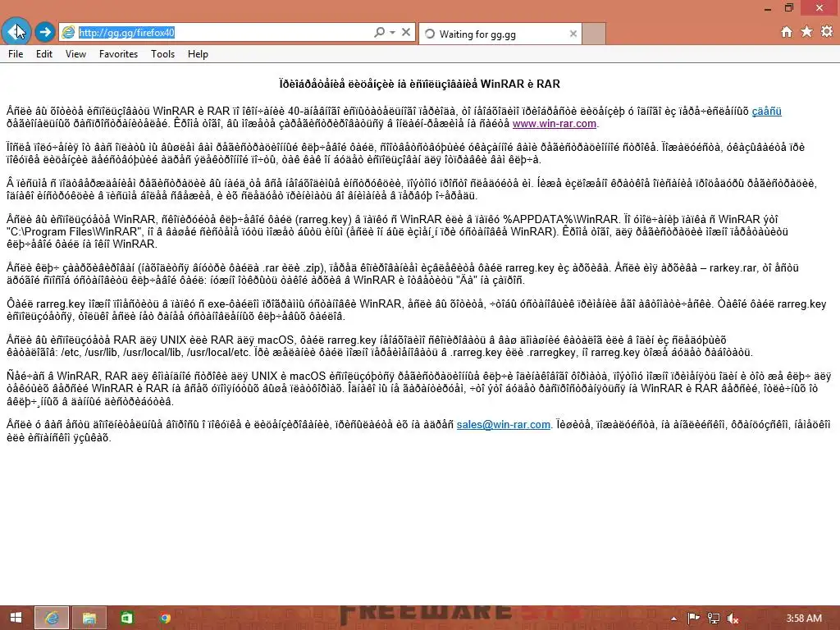
Task: Minimize the Internet Explorer window
Action: [x=767, y=8]
